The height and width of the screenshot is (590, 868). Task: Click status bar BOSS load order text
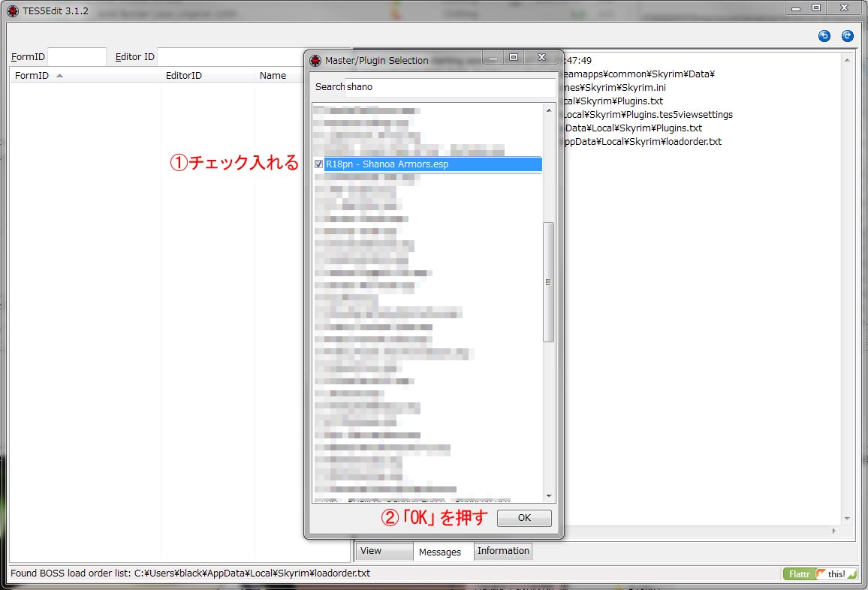pos(191,573)
